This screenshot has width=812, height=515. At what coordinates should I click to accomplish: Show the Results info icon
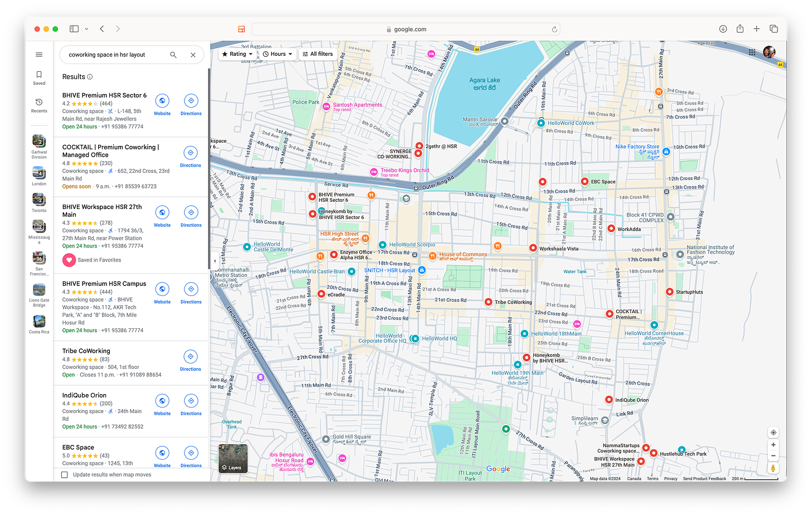(x=90, y=77)
